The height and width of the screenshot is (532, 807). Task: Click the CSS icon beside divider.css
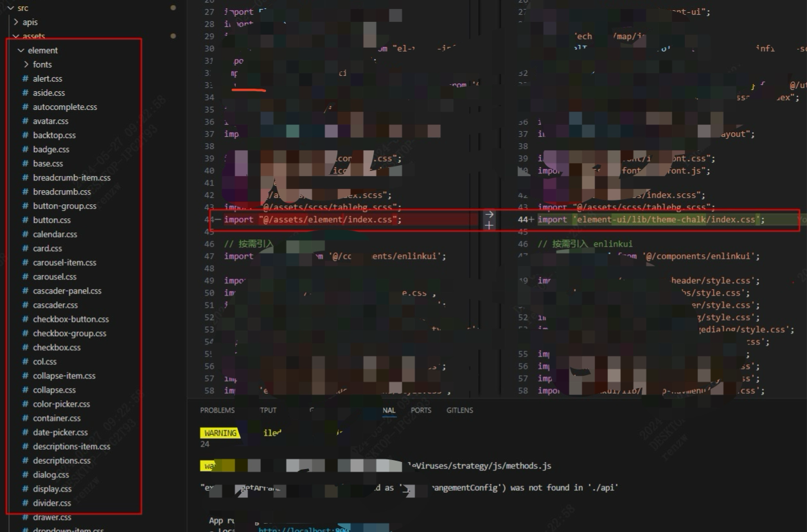[x=26, y=503]
